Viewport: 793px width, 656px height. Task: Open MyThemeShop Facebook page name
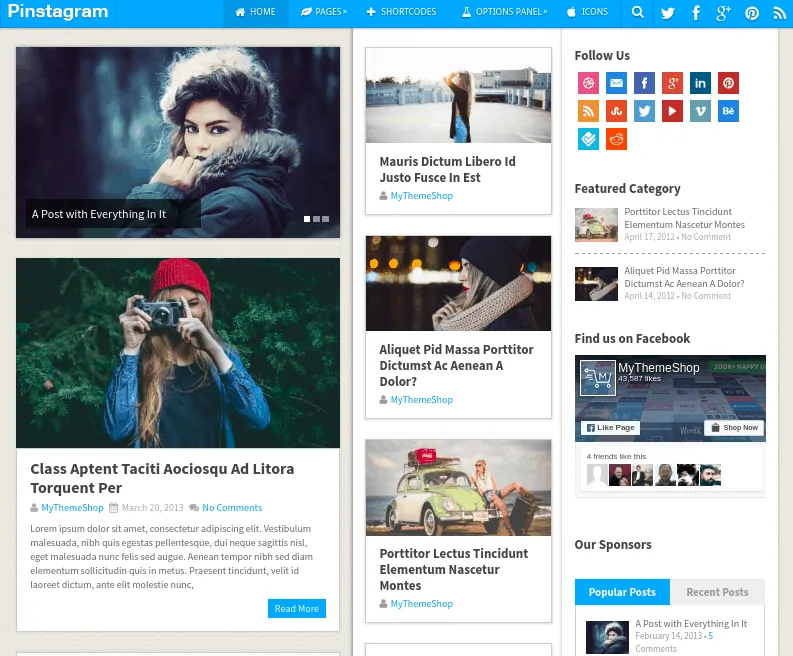click(658, 368)
